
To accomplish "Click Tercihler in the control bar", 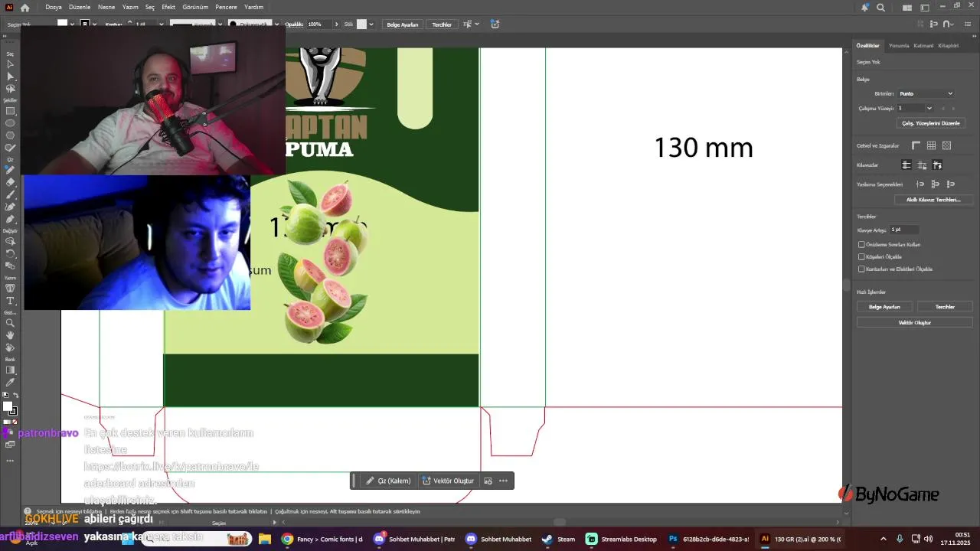I will (442, 24).
